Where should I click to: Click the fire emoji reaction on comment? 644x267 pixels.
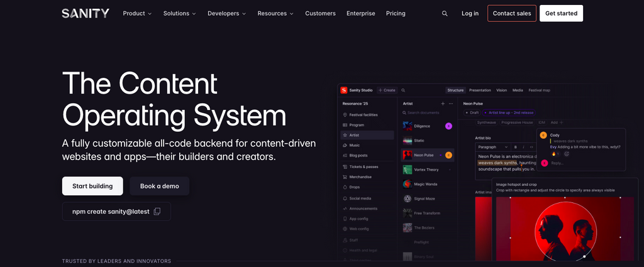555,154
